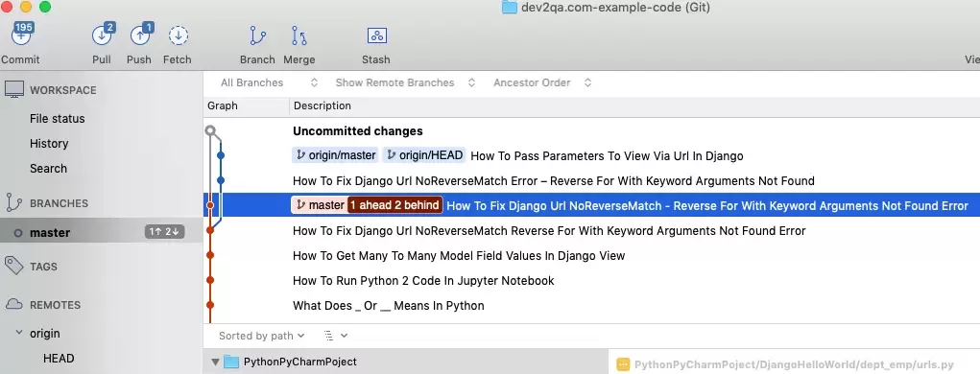980x374 pixels.
Task: Click the Branches section icon
Action: click(x=13, y=203)
